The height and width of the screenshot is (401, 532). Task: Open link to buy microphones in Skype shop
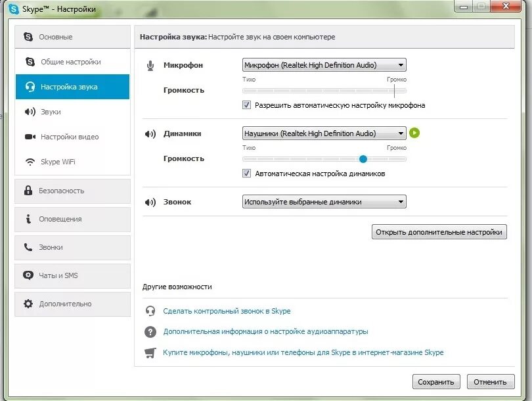pyautogui.click(x=303, y=352)
